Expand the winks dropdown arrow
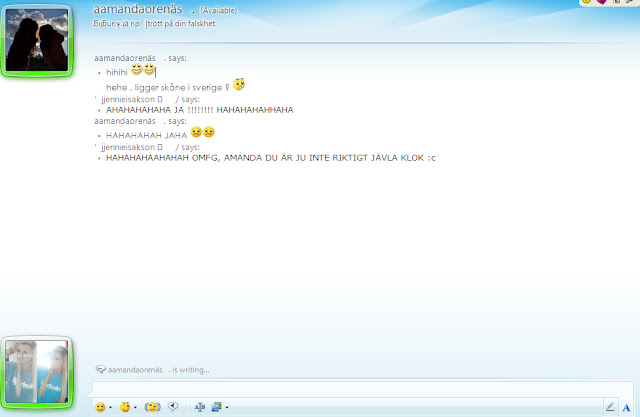Image resolution: width=640 pixels, height=417 pixels. click(x=135, y=407)
